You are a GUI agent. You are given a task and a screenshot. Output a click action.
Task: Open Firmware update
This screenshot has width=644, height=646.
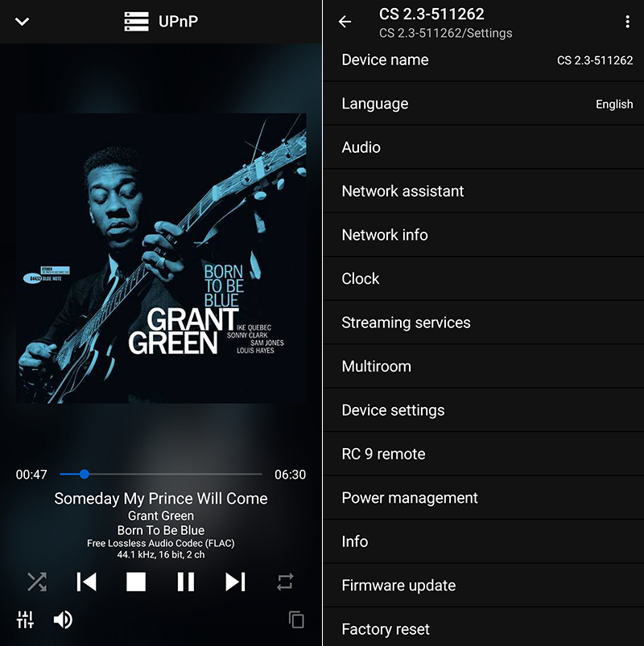[x=484, y=586]
